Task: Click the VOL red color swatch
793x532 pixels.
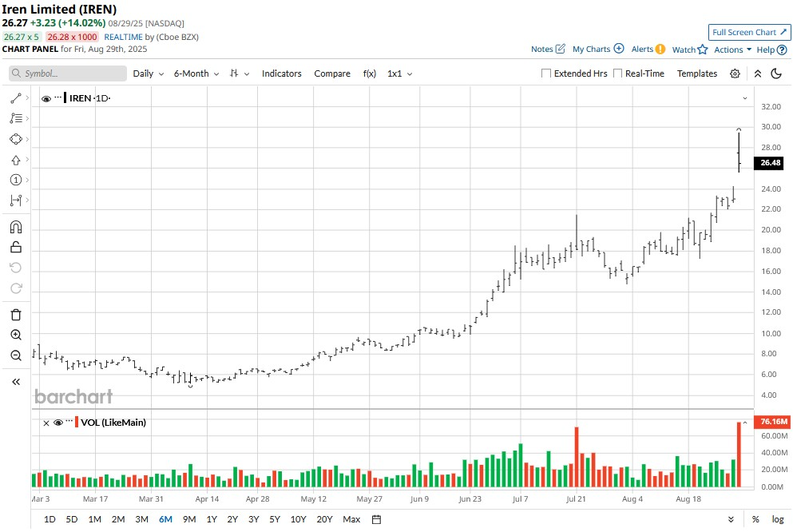Action: (77, 422)
